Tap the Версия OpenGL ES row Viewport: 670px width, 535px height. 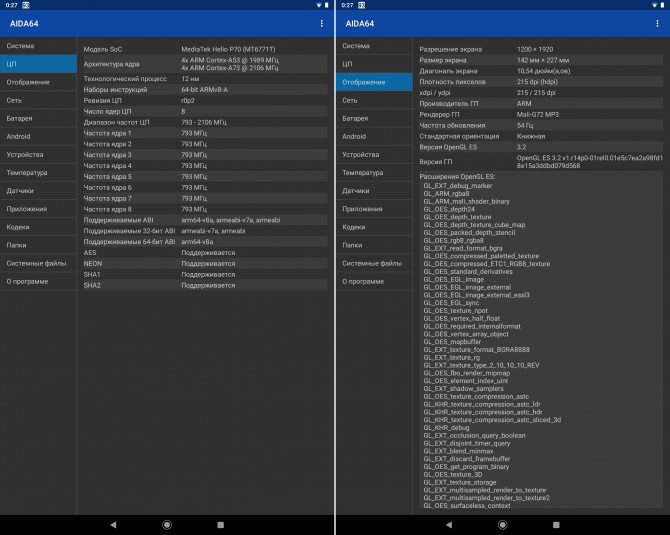pos(540,147)
